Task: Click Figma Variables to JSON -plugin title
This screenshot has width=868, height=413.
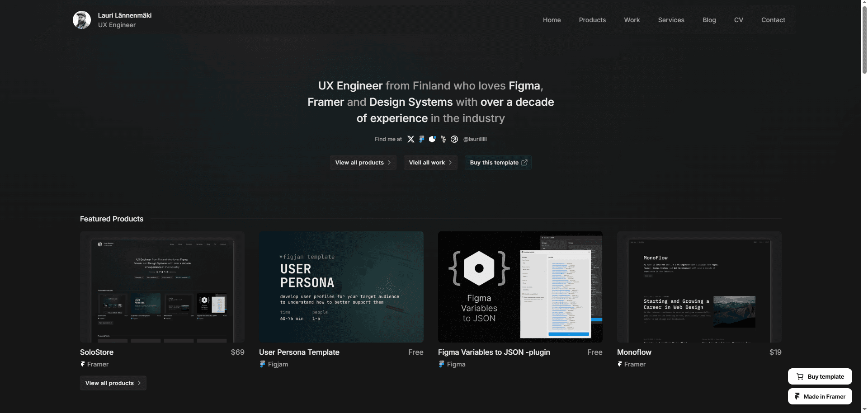Action: pos(494,352)
